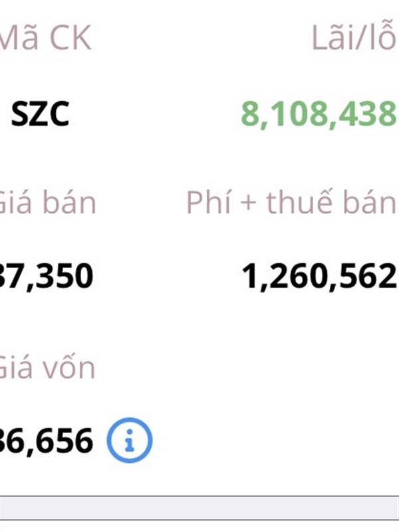Click the Mã CK column header

(x=45, y=39)
